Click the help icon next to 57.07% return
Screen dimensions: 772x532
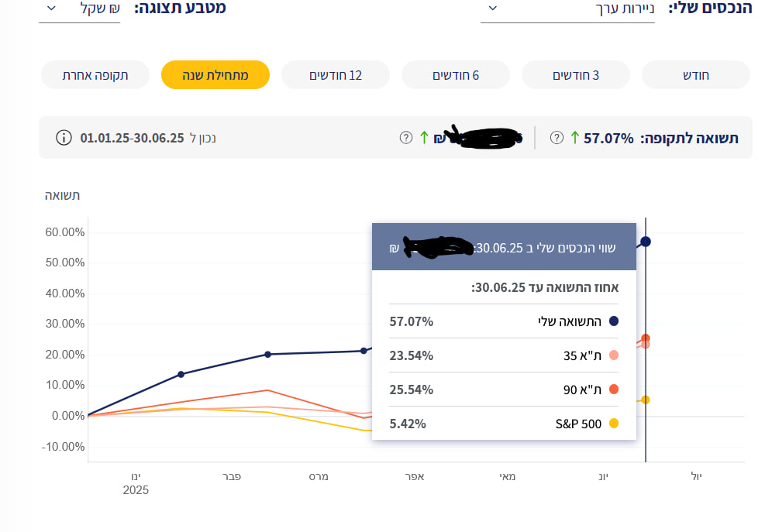[x=557, y=138]
